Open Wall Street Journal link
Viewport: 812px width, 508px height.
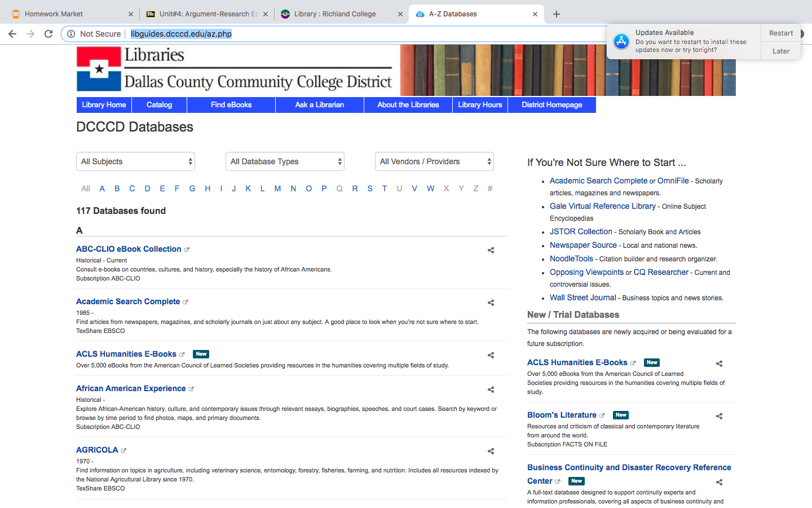pyautogui.click(x=583, y=297)
